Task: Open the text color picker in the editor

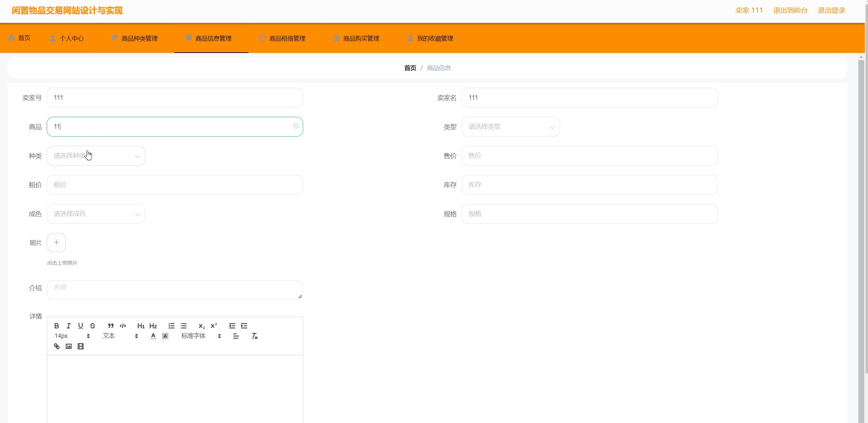Action: [153, 336]
